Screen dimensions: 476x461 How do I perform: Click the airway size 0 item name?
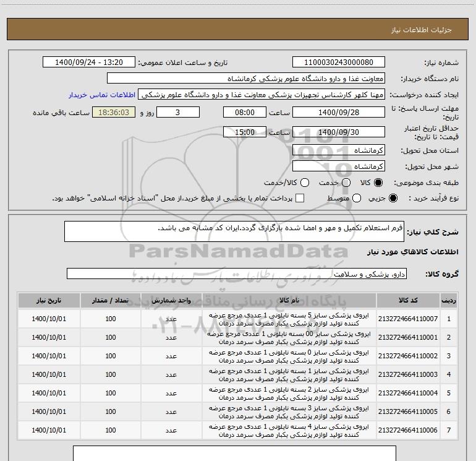(289, 356)
